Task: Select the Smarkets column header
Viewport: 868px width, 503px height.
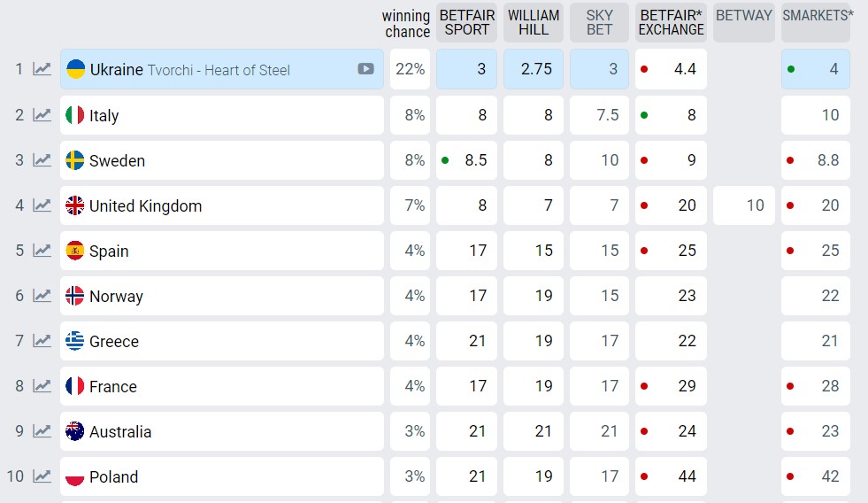Action: pyautogui.click(x=818, y=16)
